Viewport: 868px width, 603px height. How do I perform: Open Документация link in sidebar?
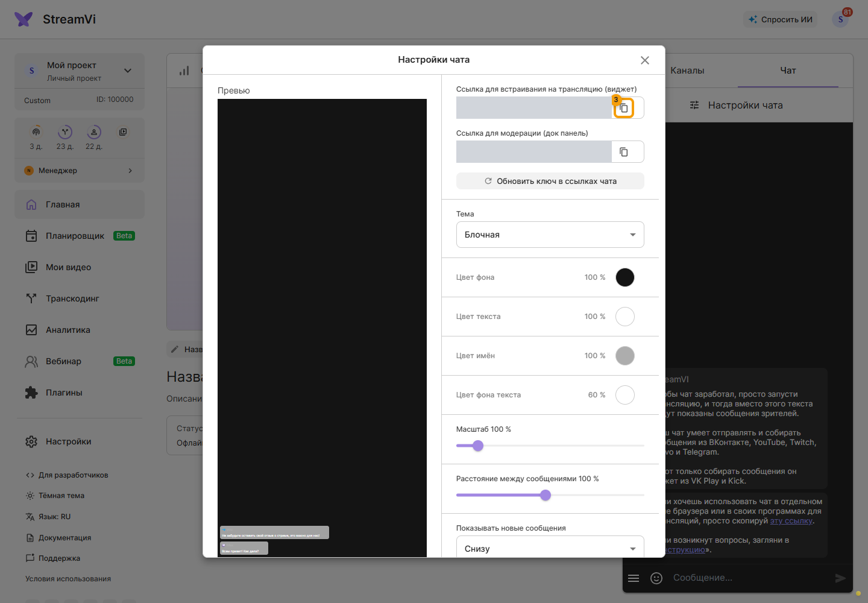pos(58,538)
